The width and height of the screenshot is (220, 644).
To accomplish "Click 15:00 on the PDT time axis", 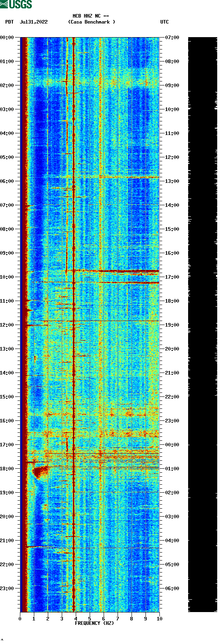I will coord(7,397).
